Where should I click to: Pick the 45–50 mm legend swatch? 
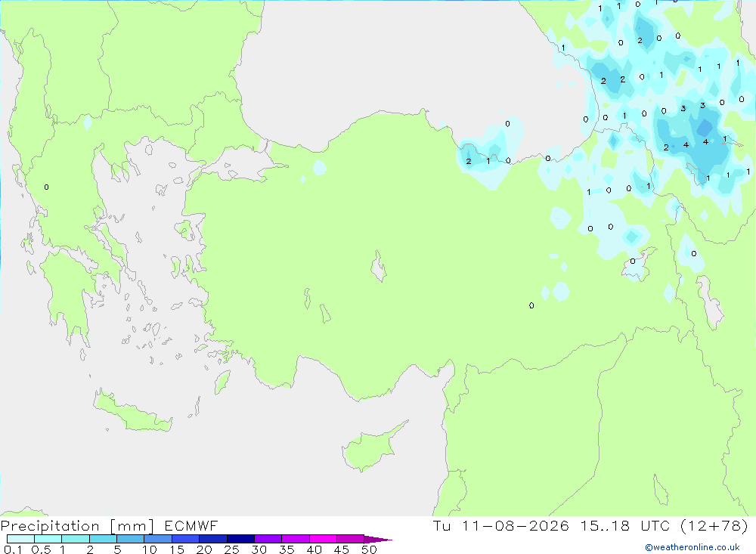tap(351, 539)
